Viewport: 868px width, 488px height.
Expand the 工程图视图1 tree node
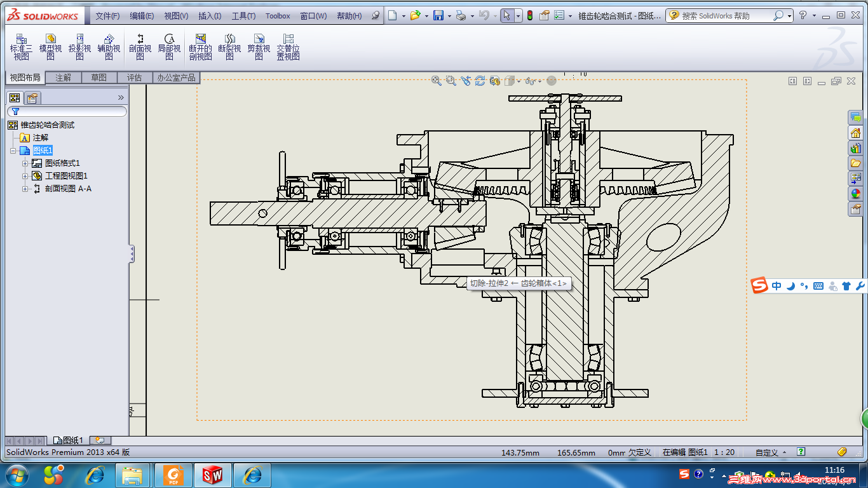[25, 176]
